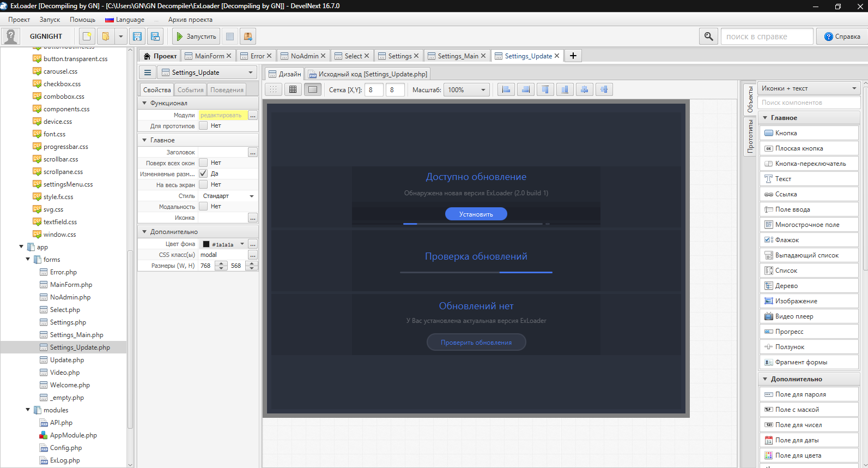This screenshot has width=868, height=468.
Task: Collapse the Функционал properties section
Action: 144,103
